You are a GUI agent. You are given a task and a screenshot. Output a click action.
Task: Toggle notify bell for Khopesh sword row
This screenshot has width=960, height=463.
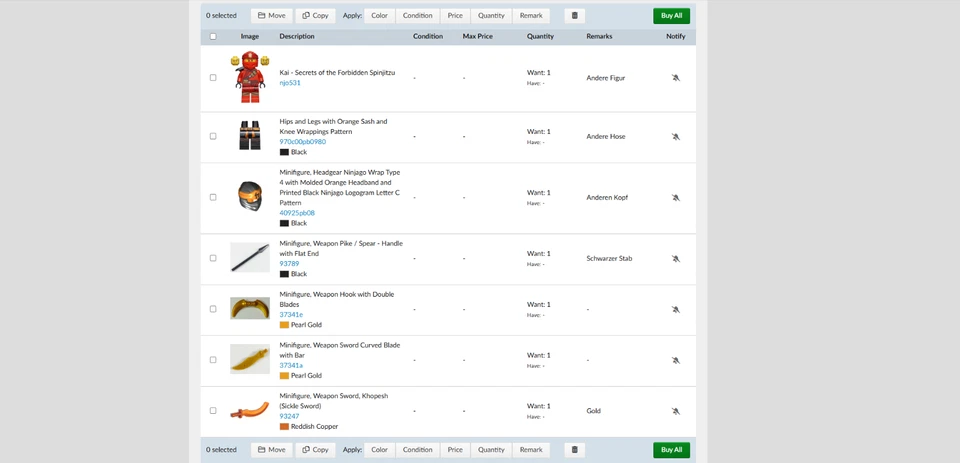675,411
